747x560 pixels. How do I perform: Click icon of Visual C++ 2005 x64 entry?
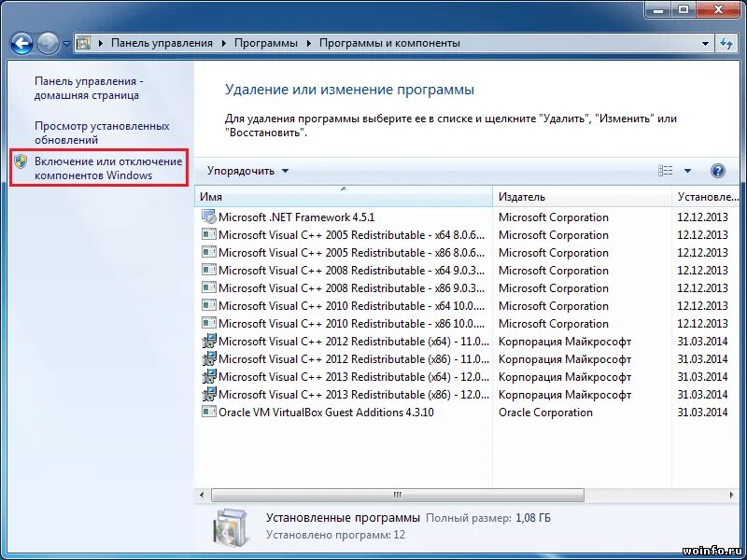pyautogui.click(x=208, y=234)
